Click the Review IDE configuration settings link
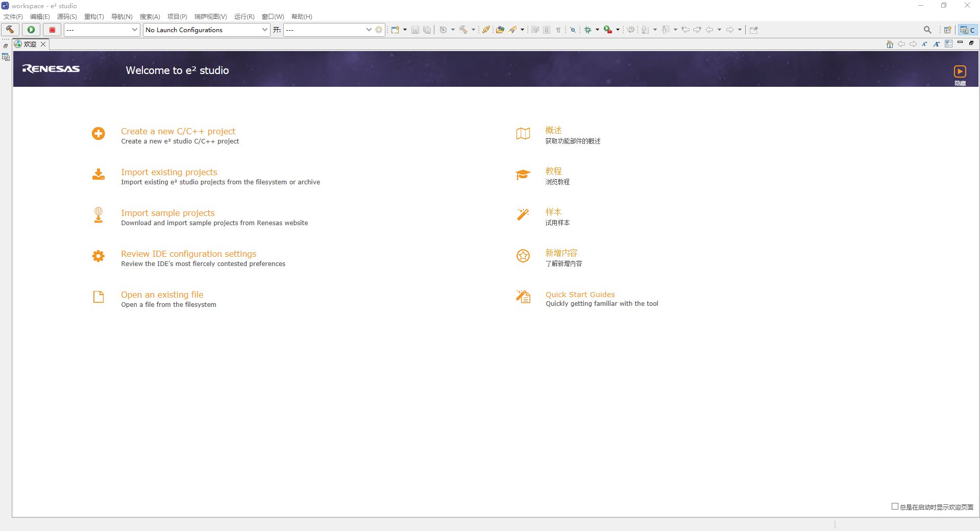Screen dimensions: 980x531 (x=188, y=254)
